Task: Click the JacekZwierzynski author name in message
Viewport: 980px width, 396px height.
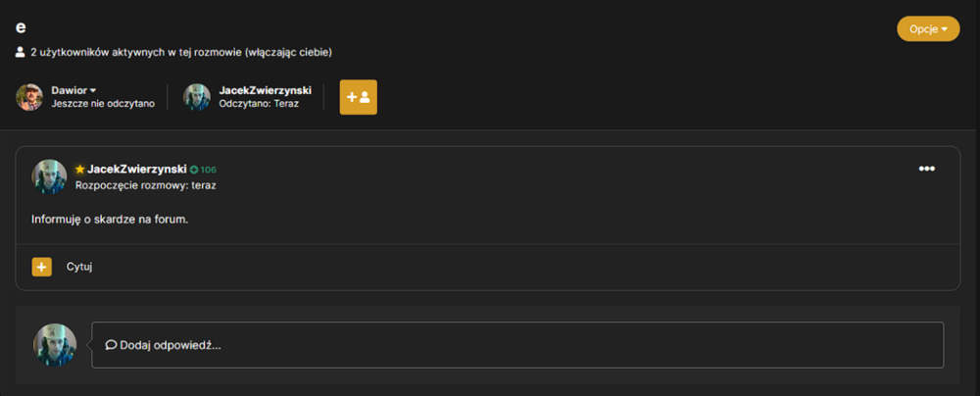Action: coord(137,169)
